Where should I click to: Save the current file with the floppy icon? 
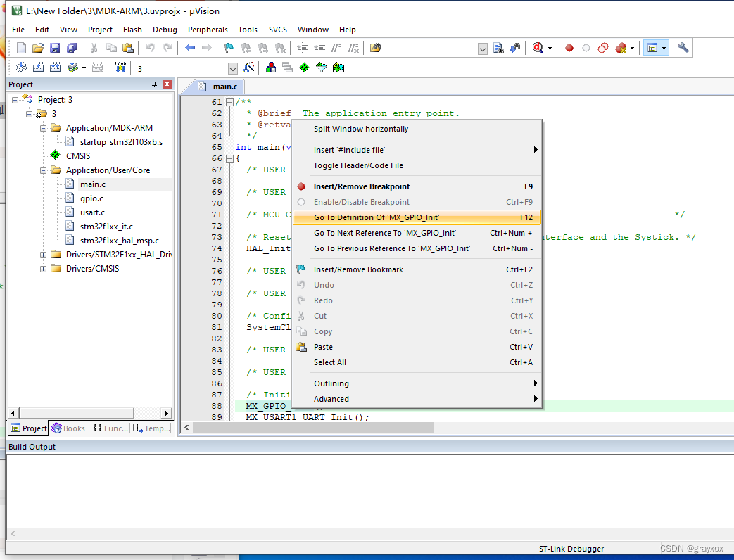tap(55, 48)
